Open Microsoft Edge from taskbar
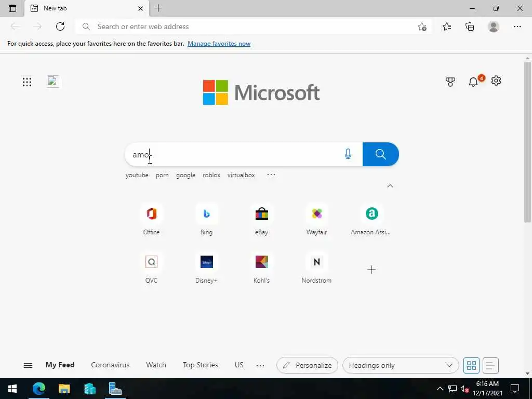This screenshot has height=399, width=532. click(38, 389)
